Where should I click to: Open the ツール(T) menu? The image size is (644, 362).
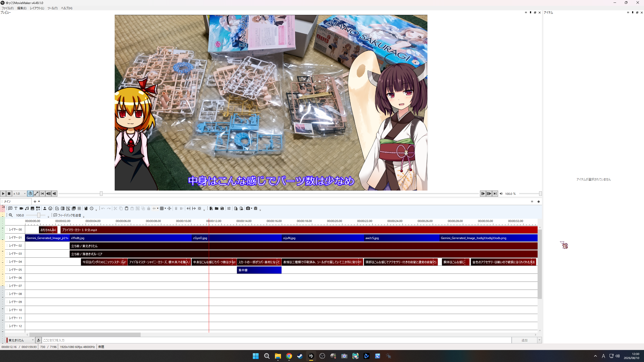[52, 8]
